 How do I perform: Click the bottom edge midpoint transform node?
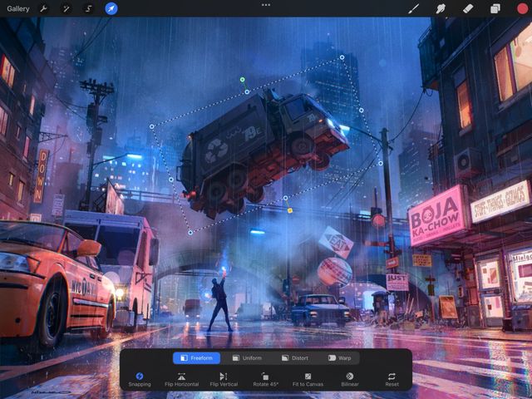[x=285, y=198]
